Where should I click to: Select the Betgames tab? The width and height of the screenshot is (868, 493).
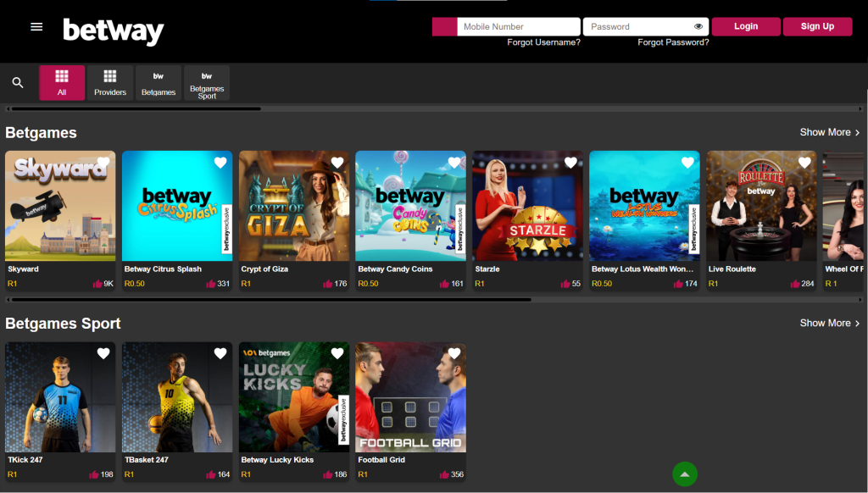pos(159,82)
